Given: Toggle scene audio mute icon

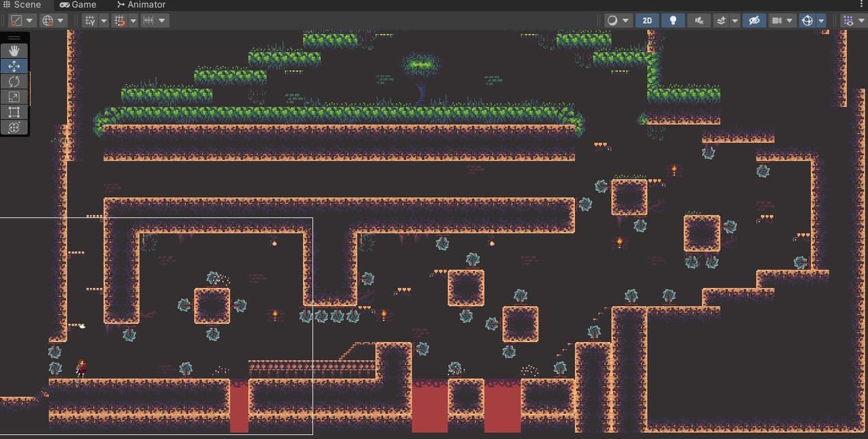Looking at the screenshot, I should pos(698,20).
